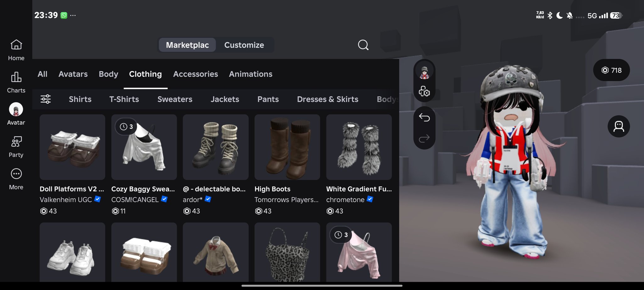Filter by Pants subcategory
The width and height of the screenshot is (644, 290).
pos(268,99)
